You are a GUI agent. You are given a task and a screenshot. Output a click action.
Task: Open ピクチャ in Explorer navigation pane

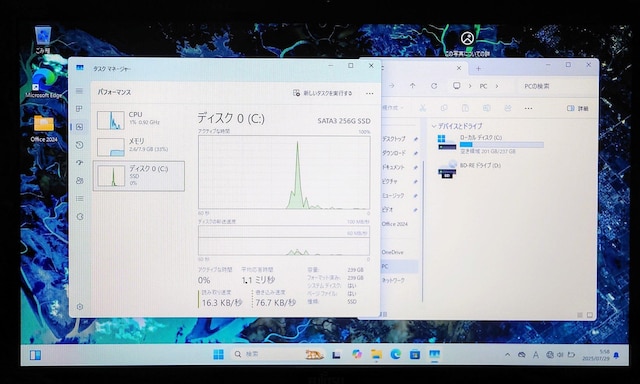(x=389, y=181)
